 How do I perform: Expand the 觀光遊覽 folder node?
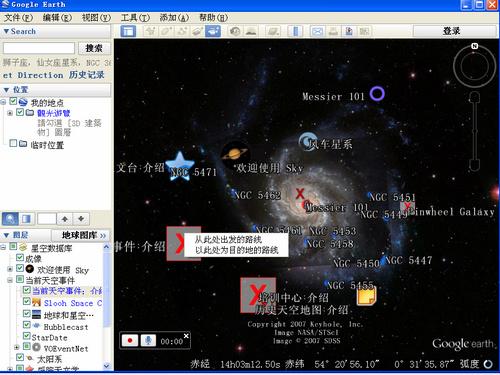point(10,113)
